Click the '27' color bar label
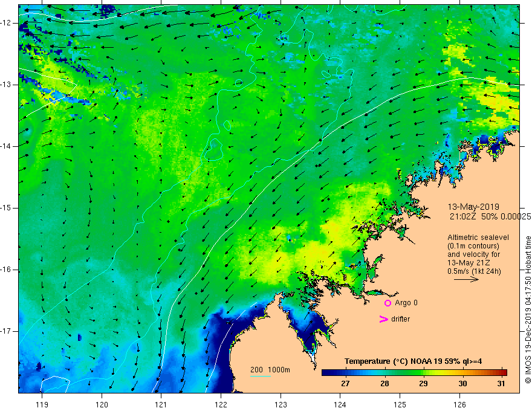The height and width of the screenshot is (411, 532). [345, 384]
